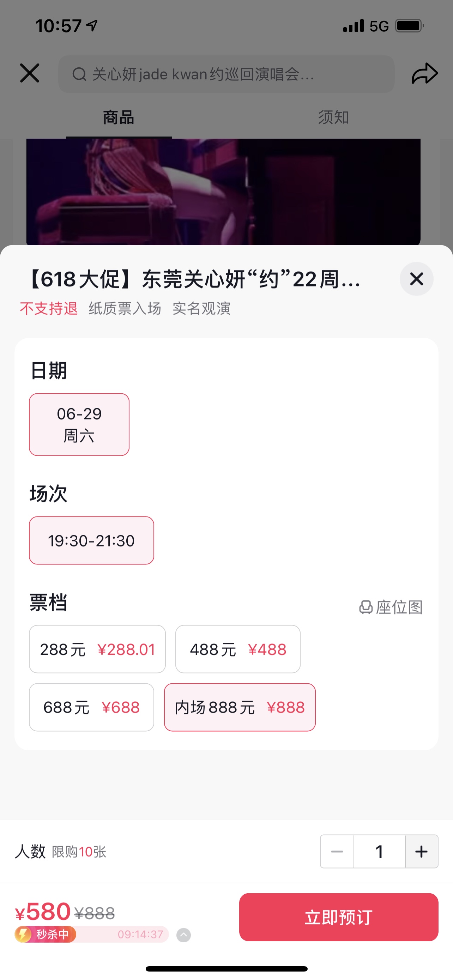Decrease ticket quantity with minus button
The height and width of the screenshot is (980, 453).
coord(337,851)
